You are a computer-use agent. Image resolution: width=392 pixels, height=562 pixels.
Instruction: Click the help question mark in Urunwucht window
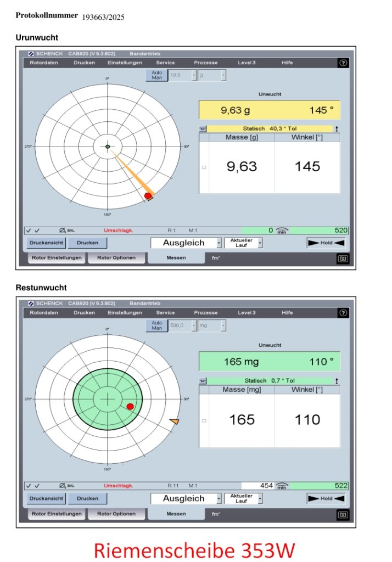[x=343, y=63]
